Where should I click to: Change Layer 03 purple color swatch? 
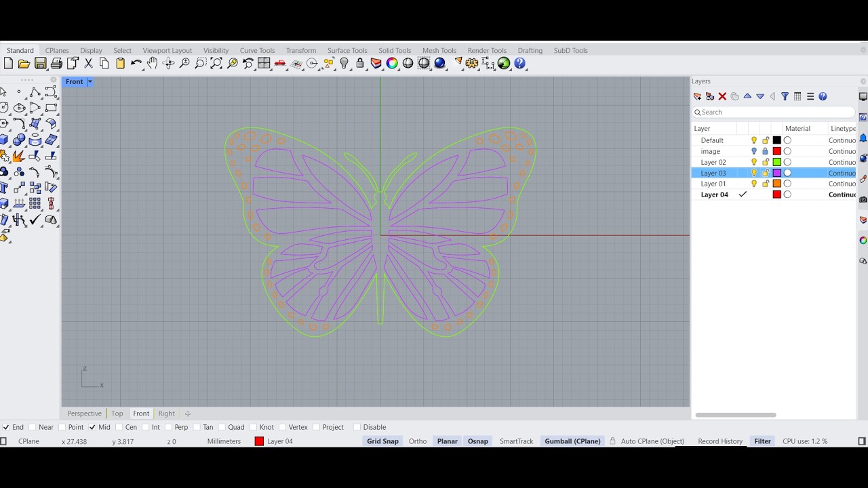777,174
